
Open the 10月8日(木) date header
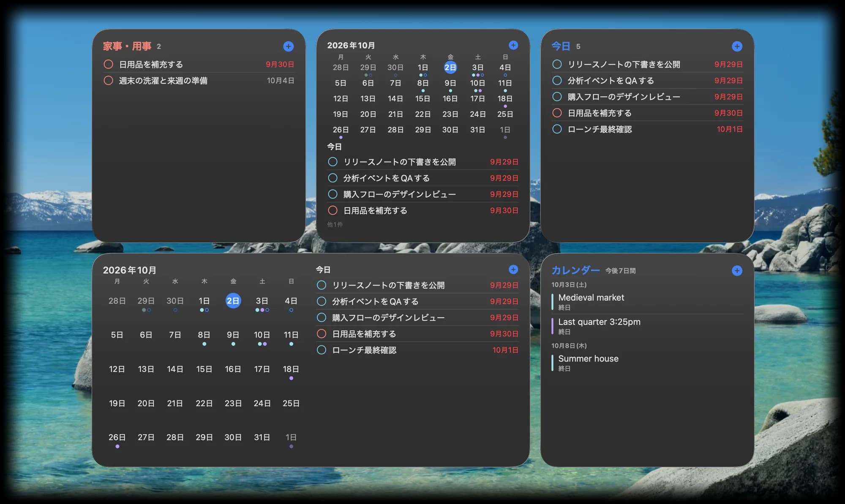click(569, 346)
